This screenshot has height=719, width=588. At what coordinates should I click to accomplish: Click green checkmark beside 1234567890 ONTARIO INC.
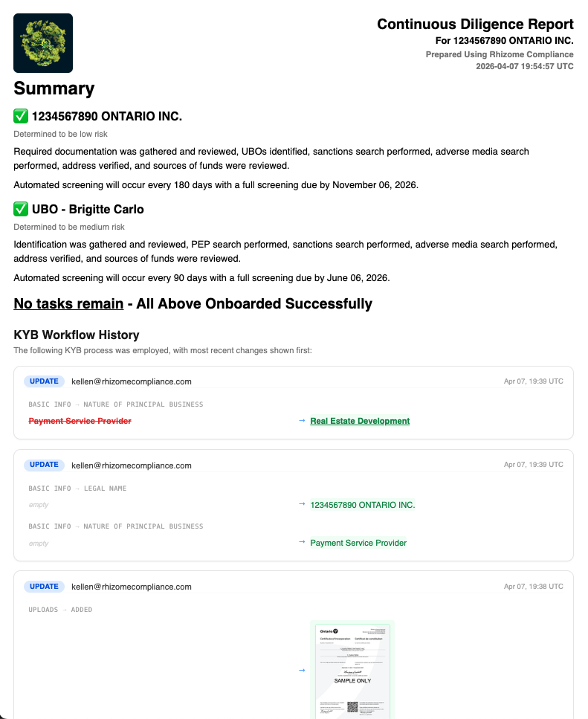21,116
